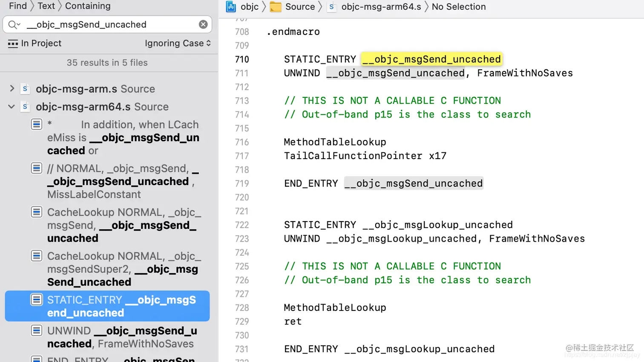Open the No Selection jump bar menu

click(458, 7)
